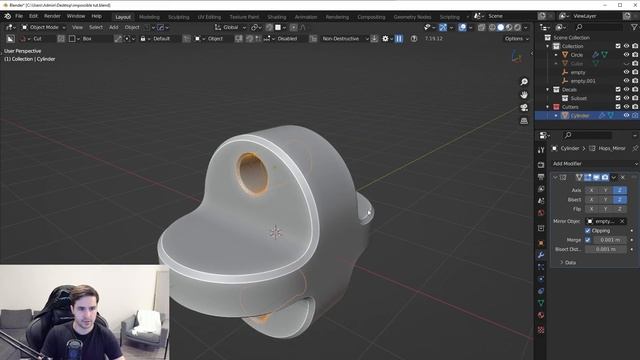Enable Bisect Y button
This screenshot has height=360, width=640.
pos(605,200)
